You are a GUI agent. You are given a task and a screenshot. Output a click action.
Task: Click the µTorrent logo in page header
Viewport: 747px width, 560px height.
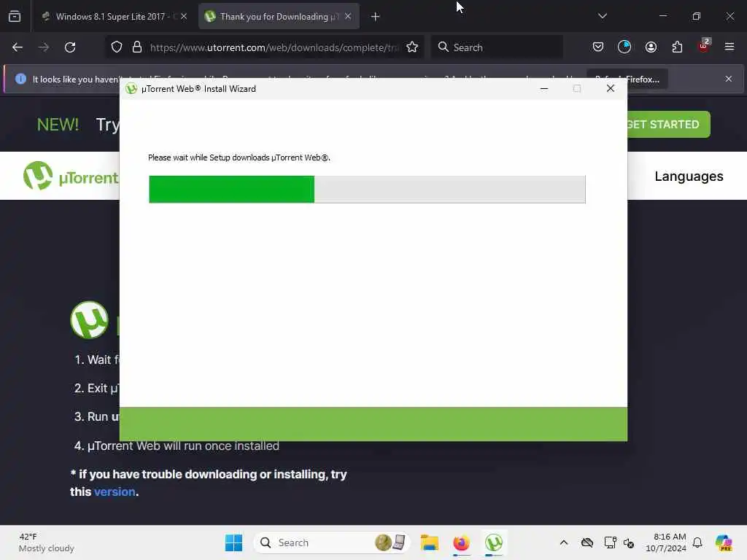pos(71,176)
